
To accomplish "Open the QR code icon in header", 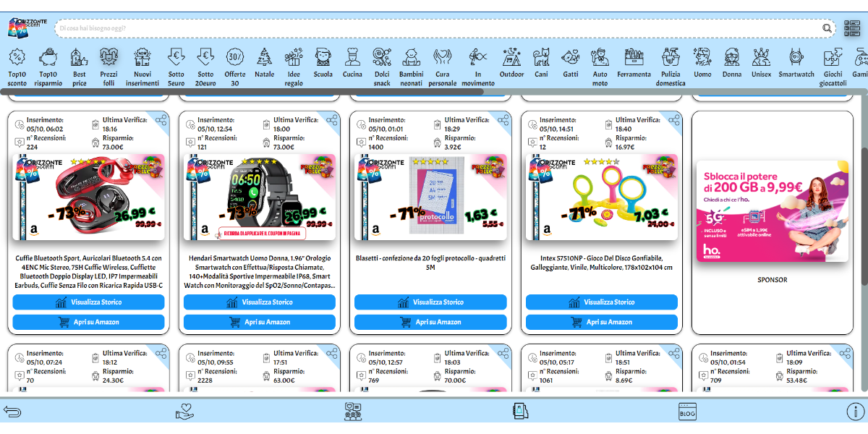I will click(852, 28).
